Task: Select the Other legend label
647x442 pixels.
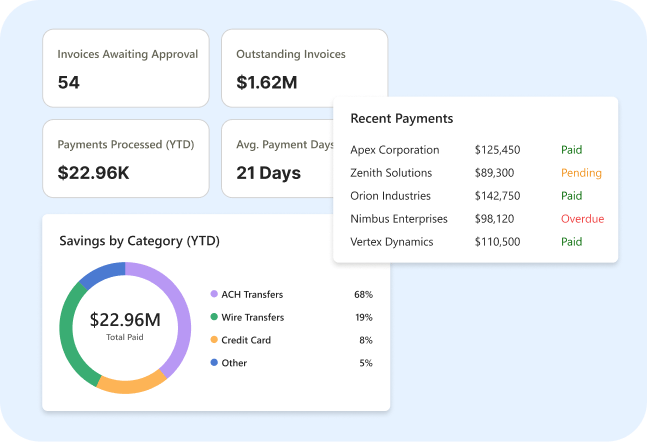Action: pos(234,363)
